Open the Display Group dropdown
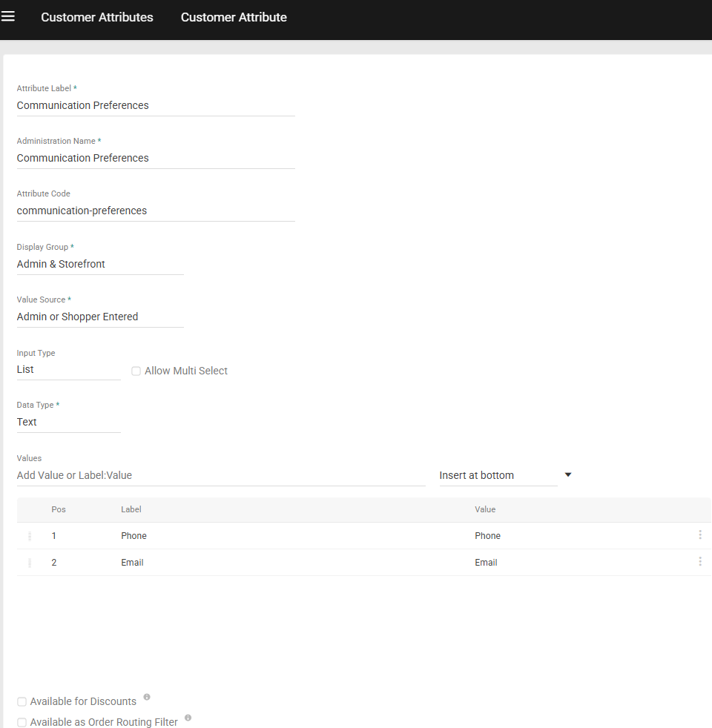 click(100, 264)
